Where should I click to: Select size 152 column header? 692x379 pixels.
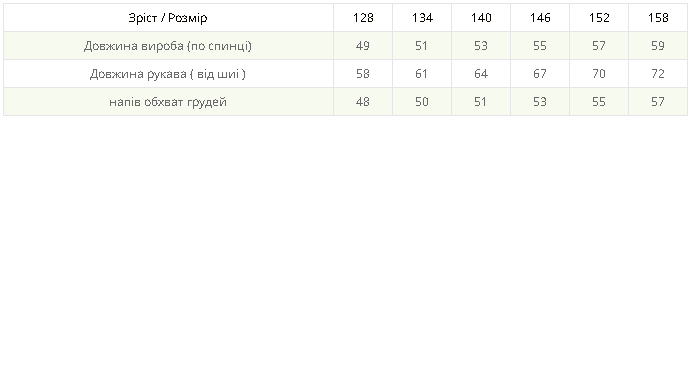599,18
